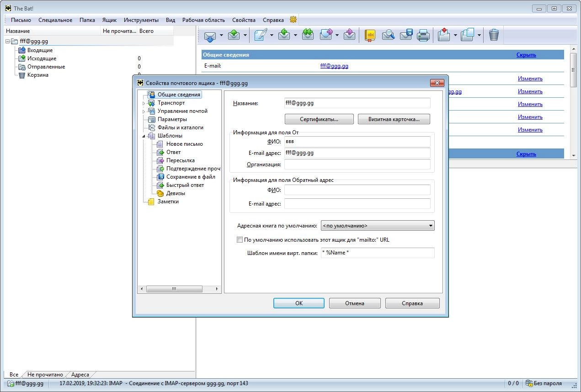Click Скрыть link next to Общие сведения header
This screenshot has height=392, width=581.
tap(526, 55)
